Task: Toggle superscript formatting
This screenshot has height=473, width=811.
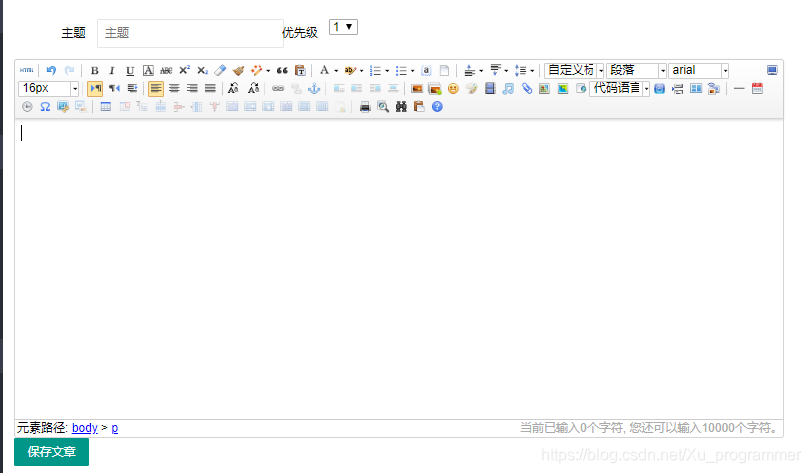Action: [184, 70]
